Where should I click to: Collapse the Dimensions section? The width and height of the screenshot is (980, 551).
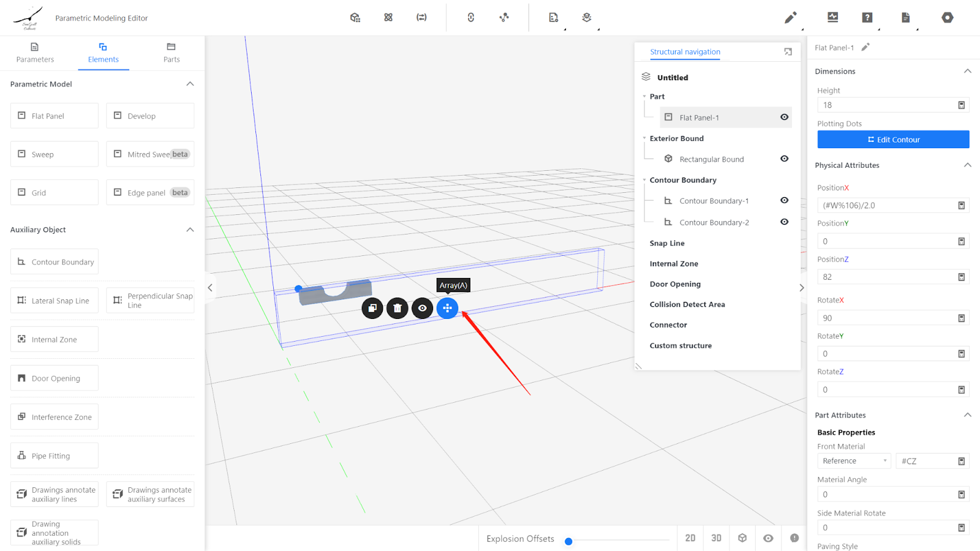967,71
